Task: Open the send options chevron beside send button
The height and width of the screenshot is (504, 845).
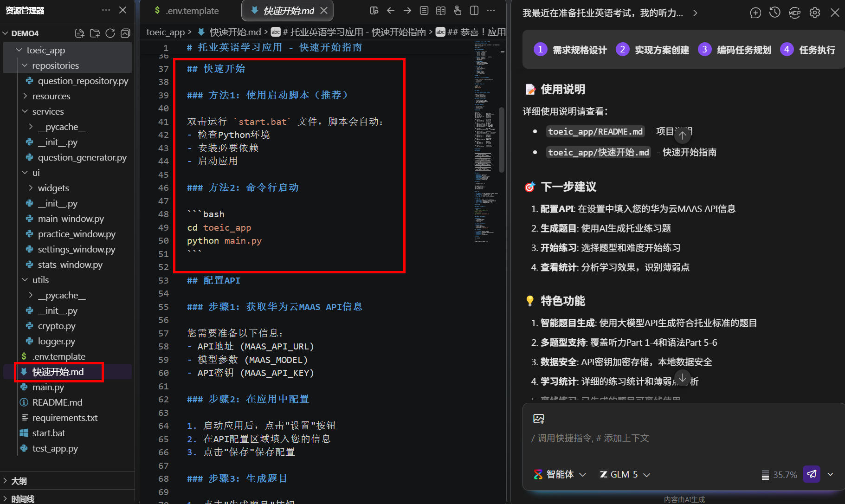Action: click(x=831, y=474)
